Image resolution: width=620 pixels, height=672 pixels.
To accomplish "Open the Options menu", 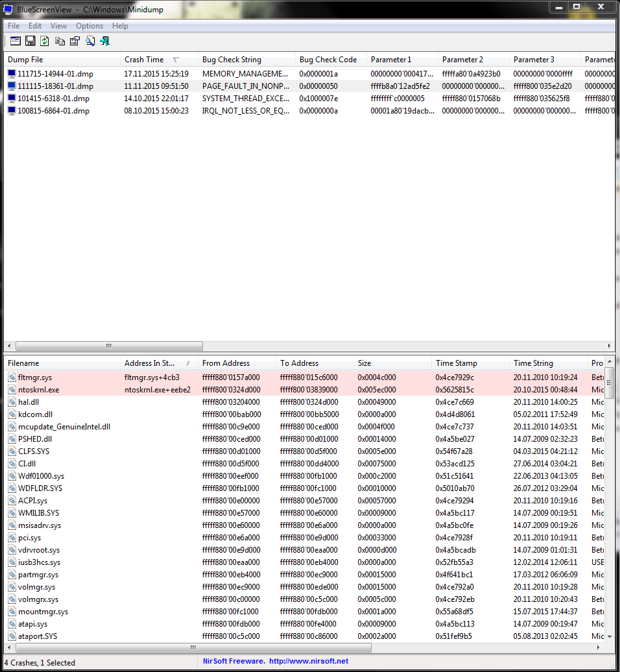I will click(89, 26).
